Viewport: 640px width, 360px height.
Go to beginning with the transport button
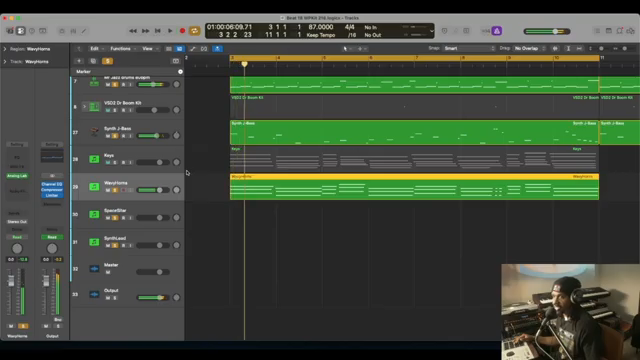click(x=158, y=31)
